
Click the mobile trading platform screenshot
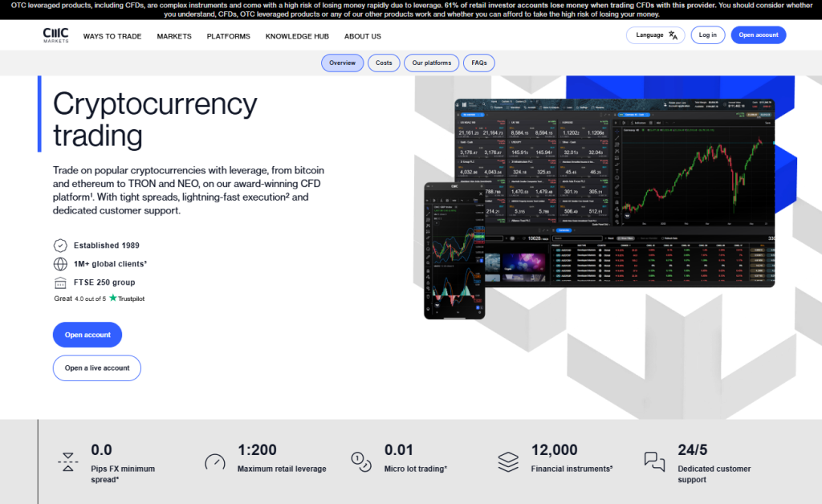pyautogui.click(x=455, y=249)
